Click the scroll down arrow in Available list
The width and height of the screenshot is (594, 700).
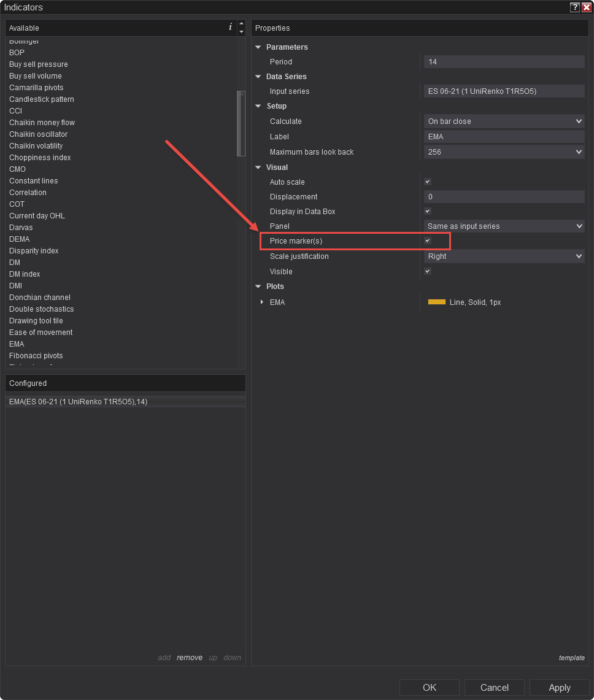(241, 31)
